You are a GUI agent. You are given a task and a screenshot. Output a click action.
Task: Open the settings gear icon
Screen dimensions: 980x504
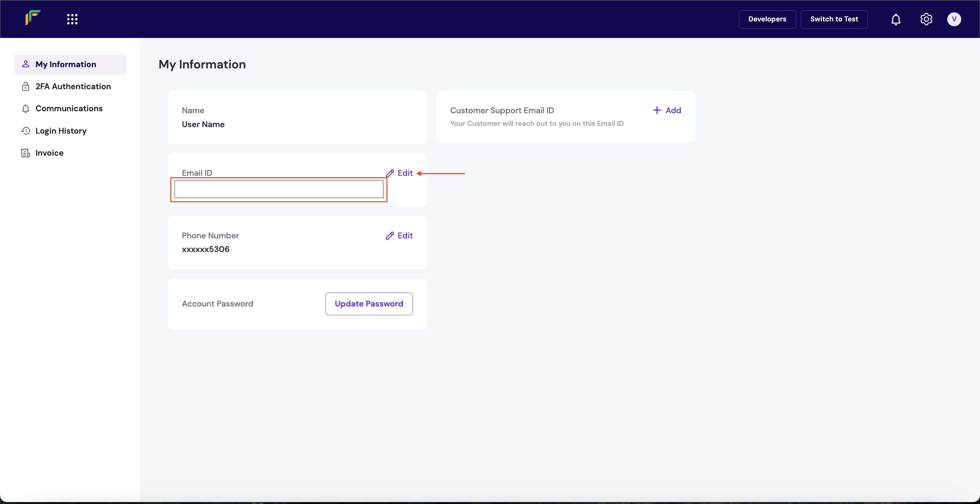pos(926,19)
